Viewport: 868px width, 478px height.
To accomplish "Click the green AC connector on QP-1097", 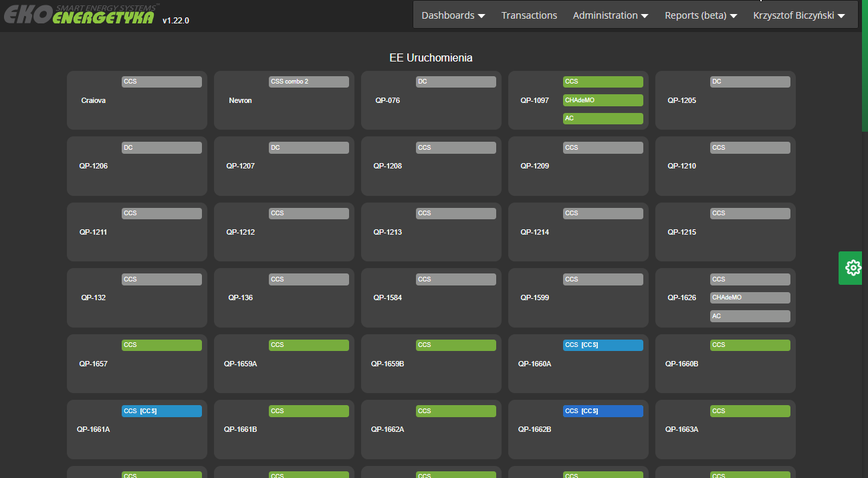I will point(603,118).
